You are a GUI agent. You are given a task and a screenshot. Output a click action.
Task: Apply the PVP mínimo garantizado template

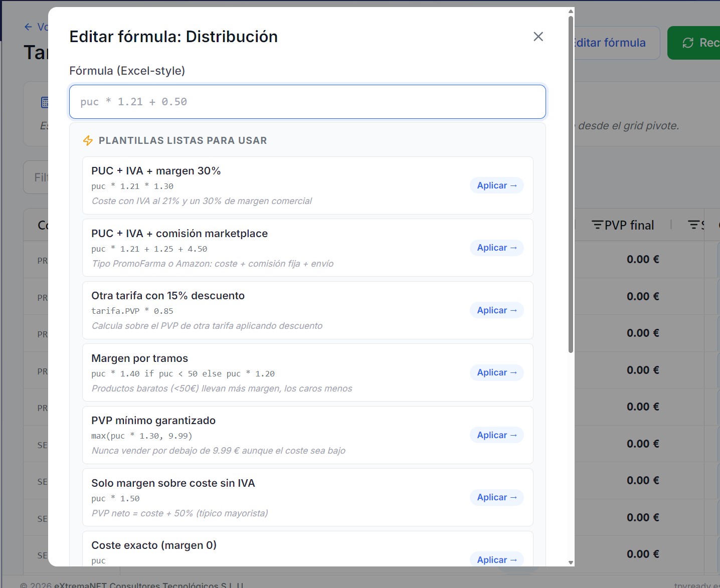(x=497, y=435)
